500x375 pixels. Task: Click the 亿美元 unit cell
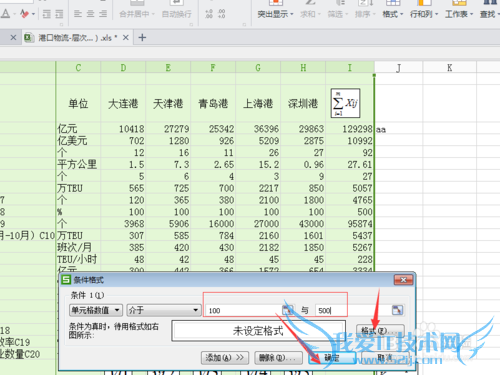click(x=78, y=141)
